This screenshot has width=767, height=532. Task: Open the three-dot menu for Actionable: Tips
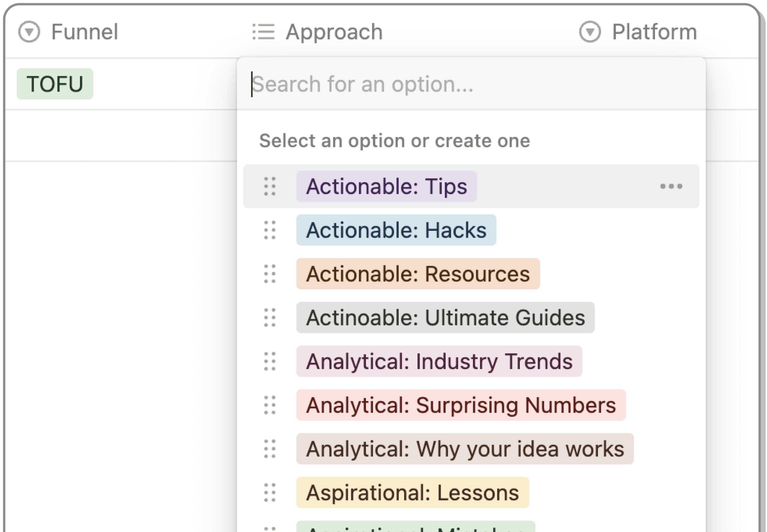pyautogui.click(x=671, y=186)
